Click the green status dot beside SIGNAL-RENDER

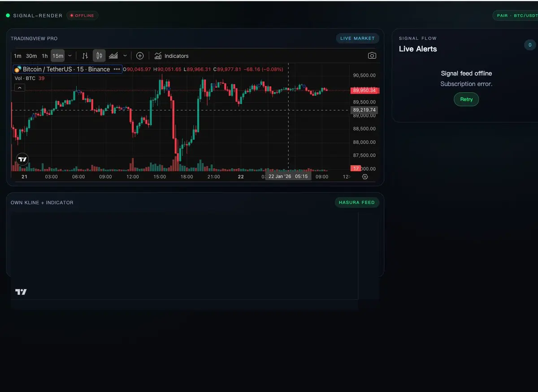pos(8,16)
